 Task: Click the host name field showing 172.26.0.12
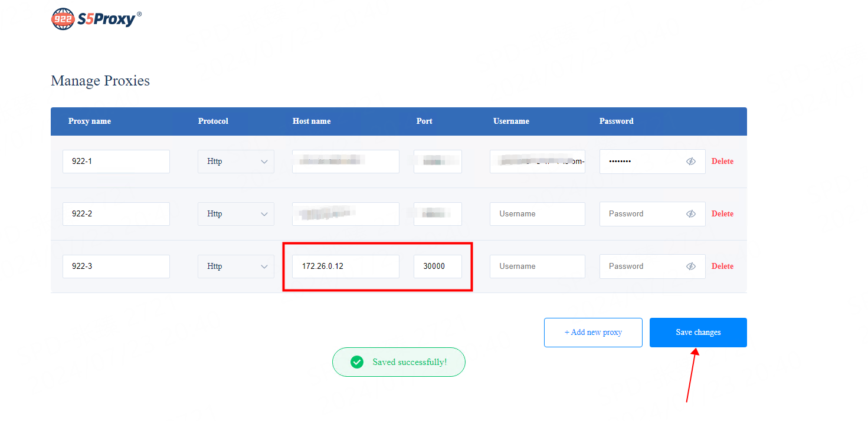345,267
